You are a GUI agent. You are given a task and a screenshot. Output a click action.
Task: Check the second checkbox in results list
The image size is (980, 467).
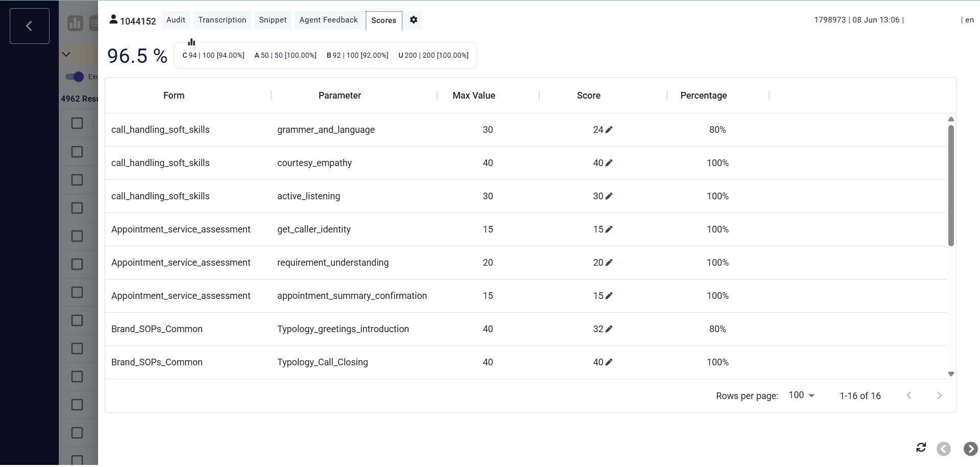[x=77, y=152]
